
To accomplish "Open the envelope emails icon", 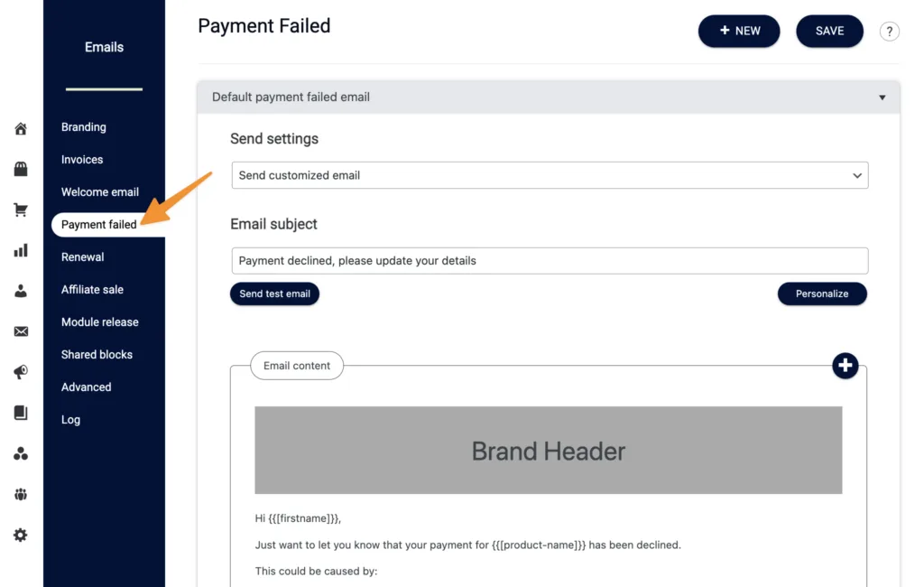I will coord(21,331).
